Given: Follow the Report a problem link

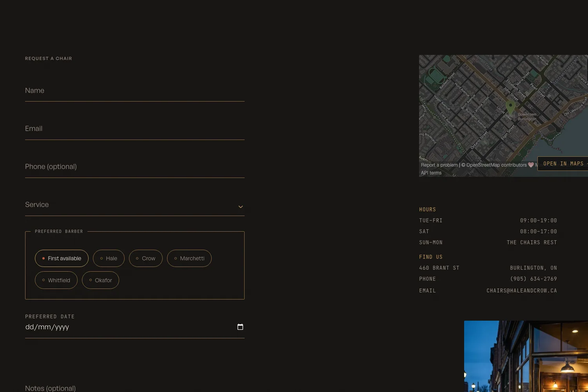Looking at the screenshot, I should tap(439, 165).
